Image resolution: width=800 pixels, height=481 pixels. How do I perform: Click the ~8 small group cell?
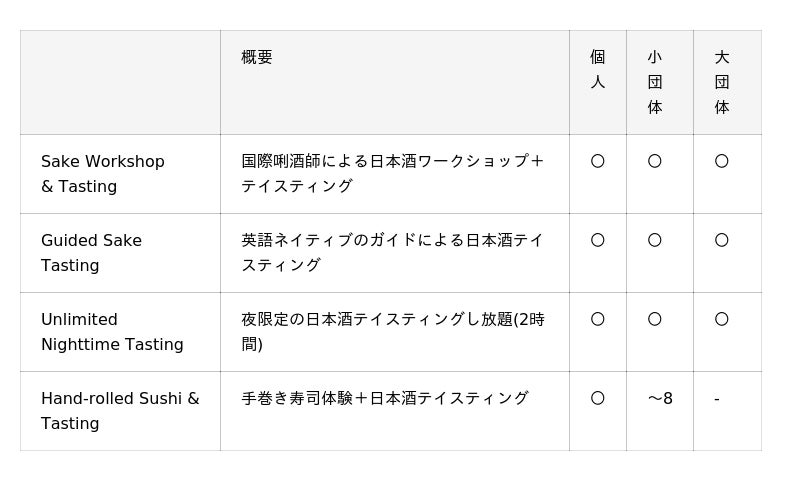[660, 399]
